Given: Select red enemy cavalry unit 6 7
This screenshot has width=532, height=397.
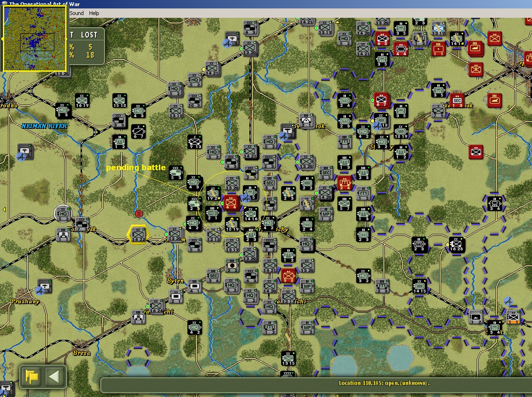Looking at the screenshot, I should [382, 100].
